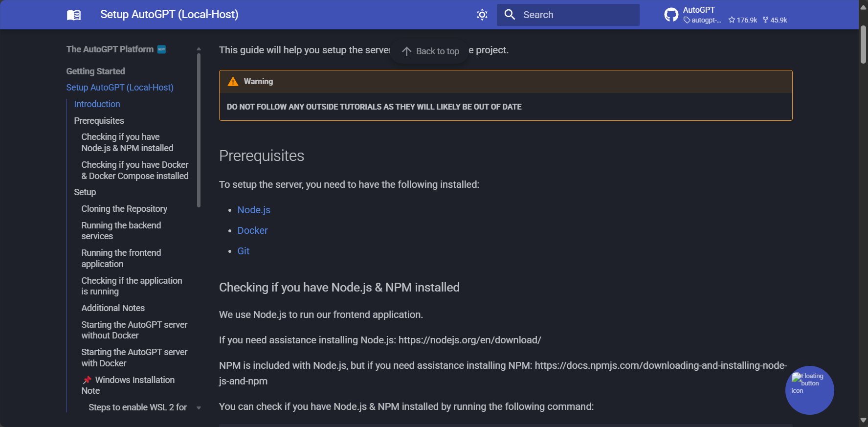Go to Setup in table of contents

coord(85,192)
